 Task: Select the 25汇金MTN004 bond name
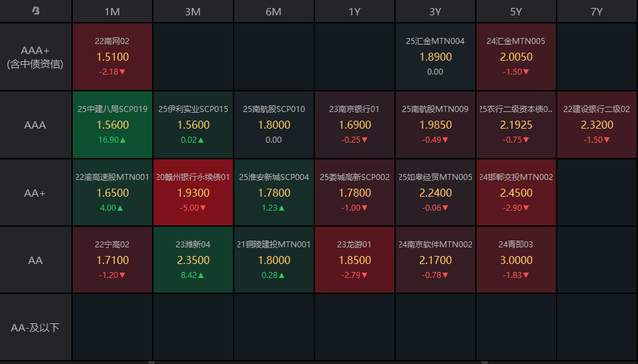click(435, 41)
